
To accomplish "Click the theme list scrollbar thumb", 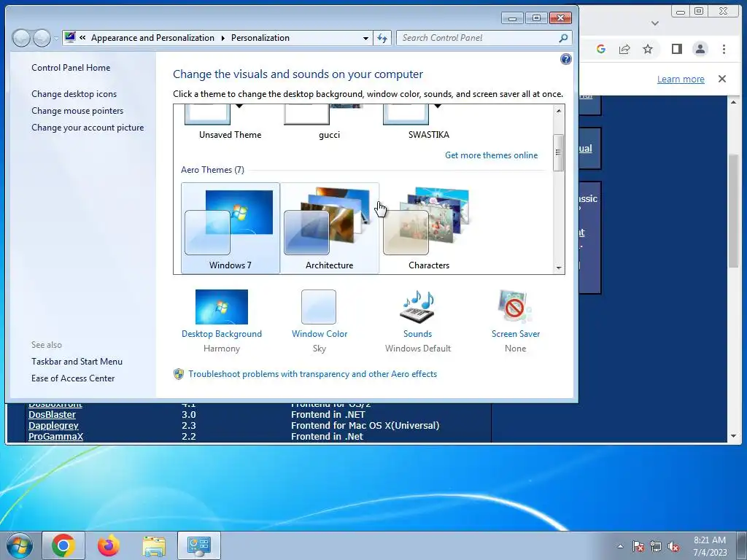I will click(558, 152).
